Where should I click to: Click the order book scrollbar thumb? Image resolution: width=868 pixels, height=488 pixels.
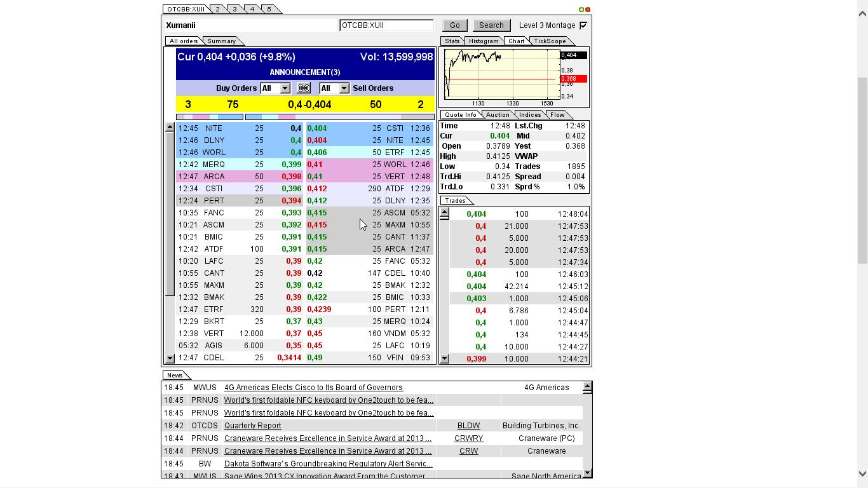pos(170,214)
